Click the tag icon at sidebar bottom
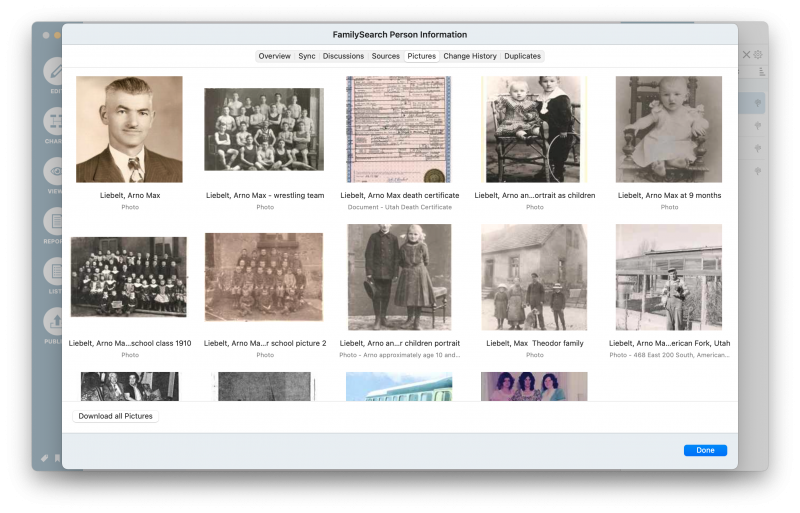 [x=45, y=458]
